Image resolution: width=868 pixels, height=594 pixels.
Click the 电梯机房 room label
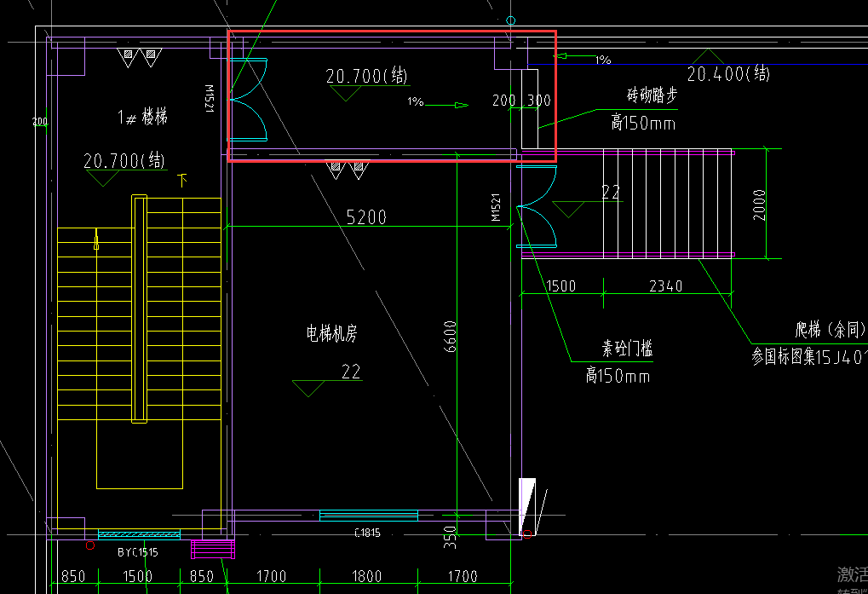tap(331, 333)
